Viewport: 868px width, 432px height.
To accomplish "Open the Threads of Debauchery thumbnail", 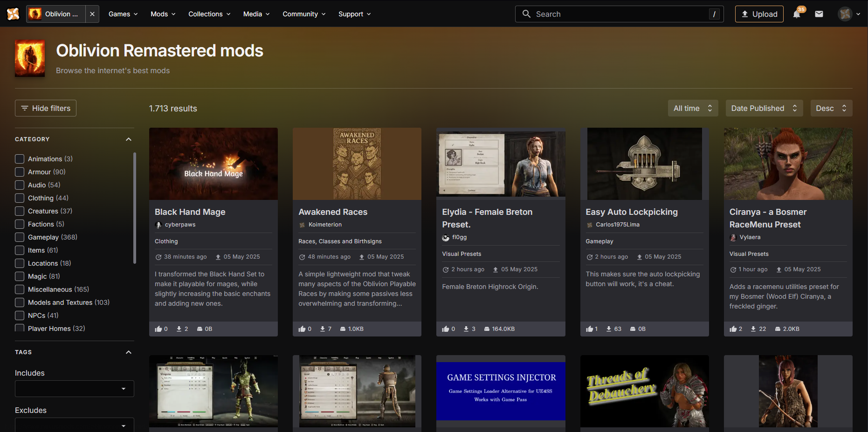I will 645,391.
